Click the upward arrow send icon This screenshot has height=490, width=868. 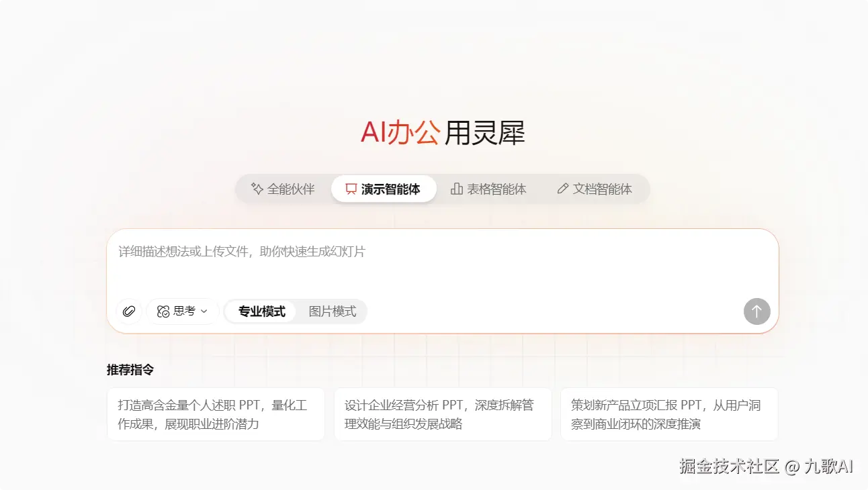(x=756, y=311)
